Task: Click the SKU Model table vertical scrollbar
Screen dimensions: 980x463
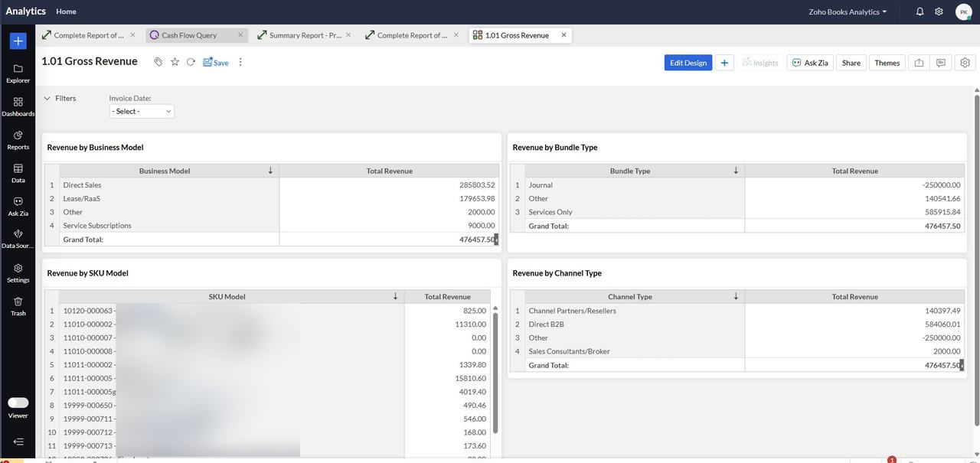Action: 495,373
